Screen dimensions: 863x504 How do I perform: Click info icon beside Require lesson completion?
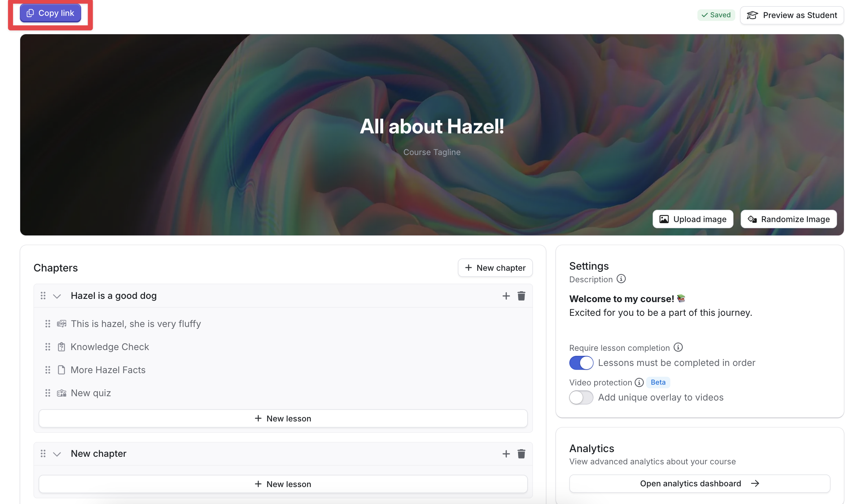point(678,347)
